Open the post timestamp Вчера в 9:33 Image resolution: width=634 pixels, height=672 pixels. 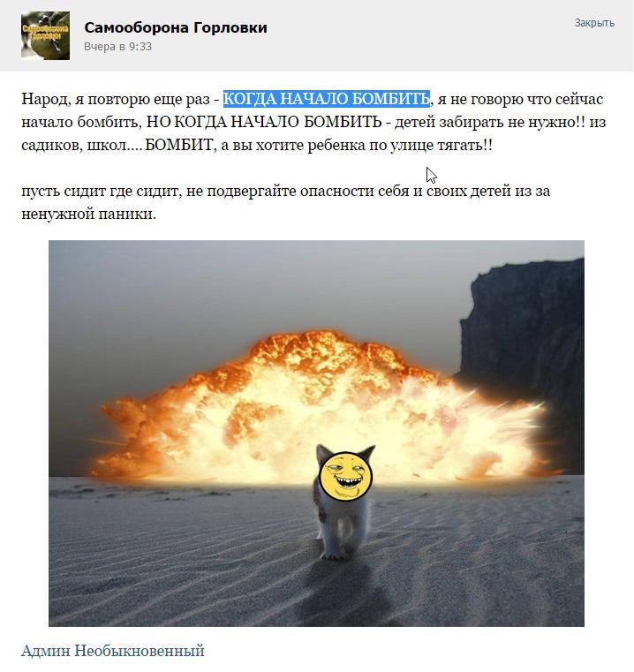click(118, 46)
